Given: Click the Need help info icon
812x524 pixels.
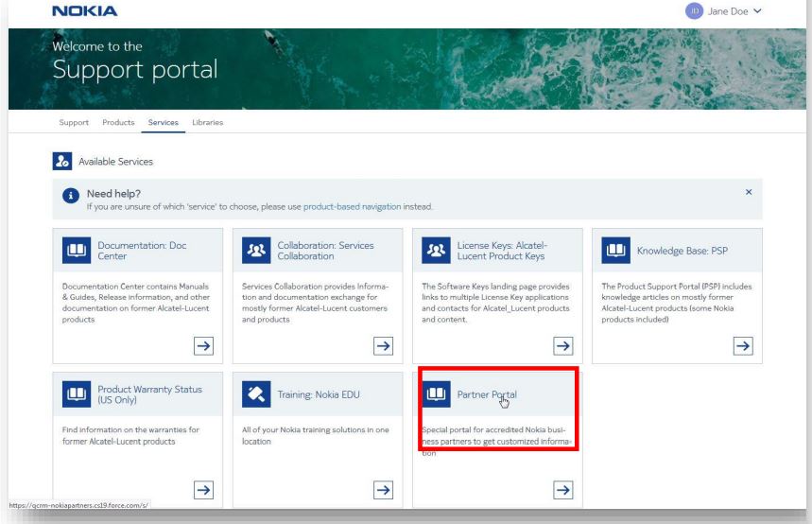Looking at the screenshot, I should 70,198.
